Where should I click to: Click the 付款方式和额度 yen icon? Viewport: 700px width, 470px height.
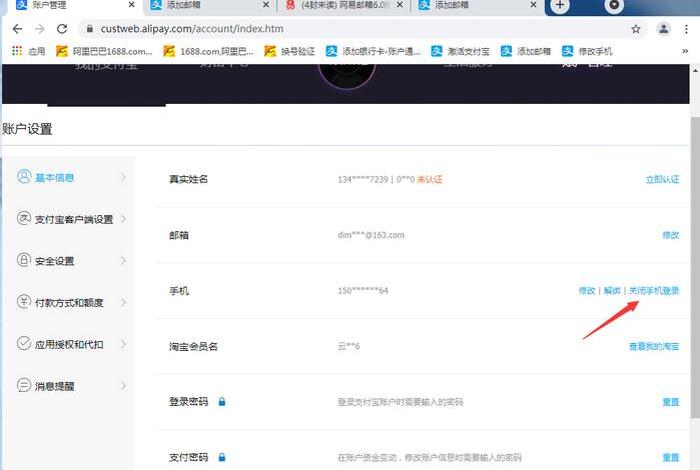24,301
